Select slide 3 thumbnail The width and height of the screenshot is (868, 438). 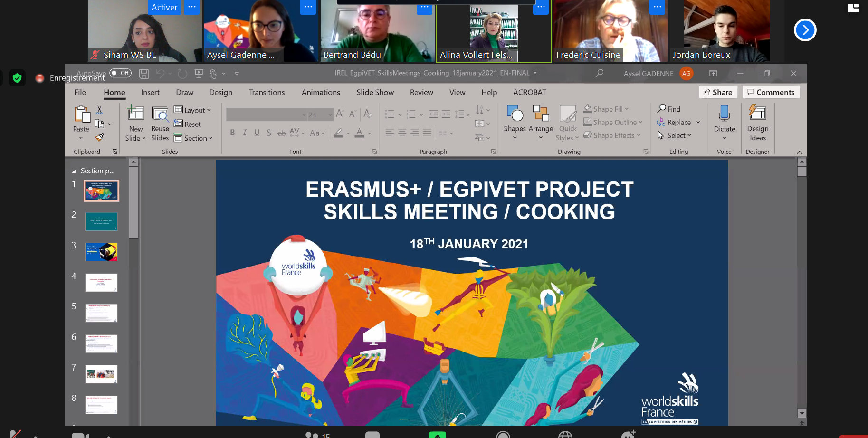pos(101,252)
